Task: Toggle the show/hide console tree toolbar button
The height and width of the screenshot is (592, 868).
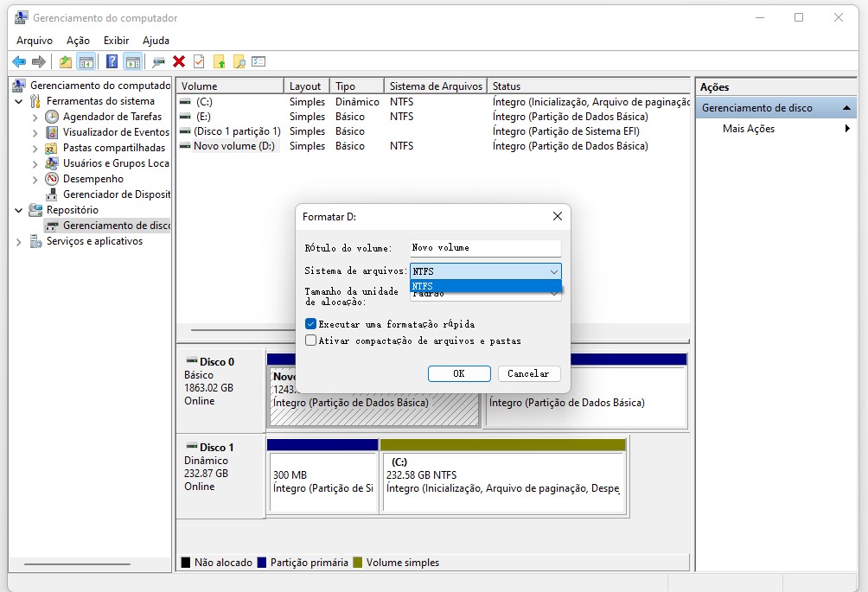Action: pyautogui.click(x=86, y=61)
